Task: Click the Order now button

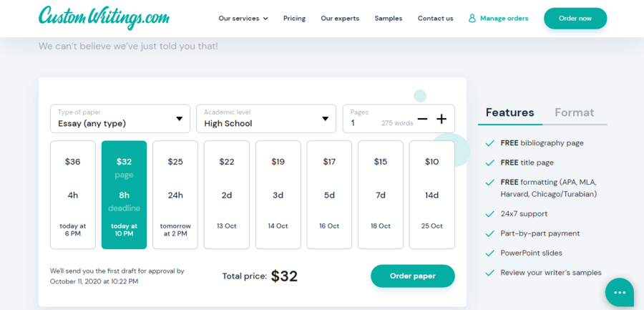Action: click(x=575, y=19)
